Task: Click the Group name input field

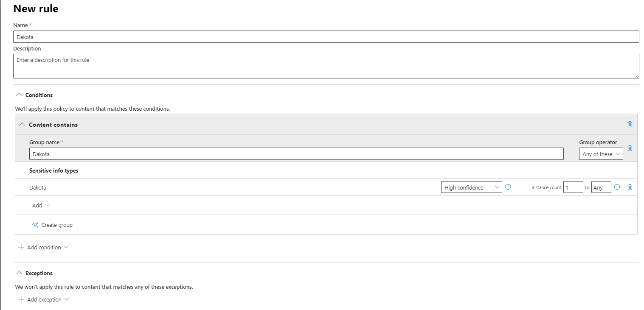Action: pos(296,154)
